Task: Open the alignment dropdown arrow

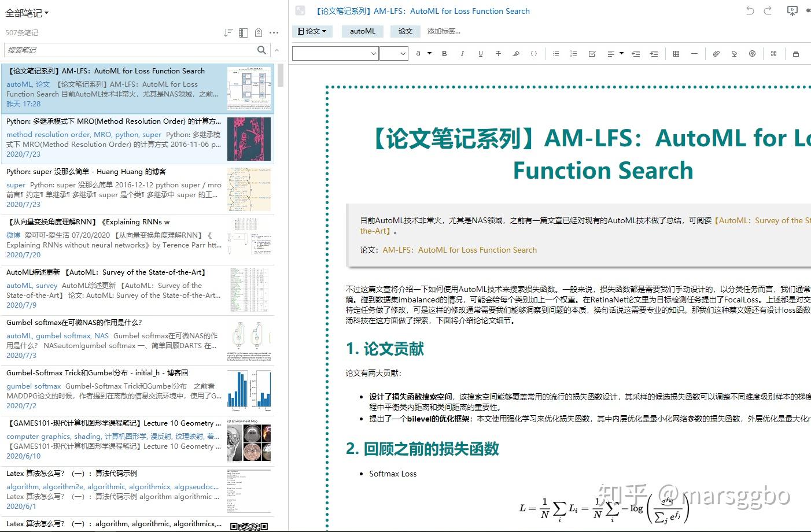Action: [622, 53]
